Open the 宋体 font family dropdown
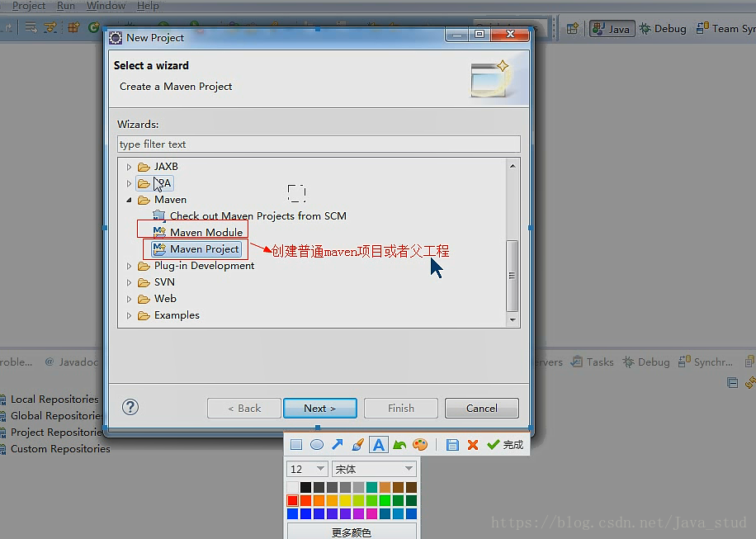 [x=374, y=469]
